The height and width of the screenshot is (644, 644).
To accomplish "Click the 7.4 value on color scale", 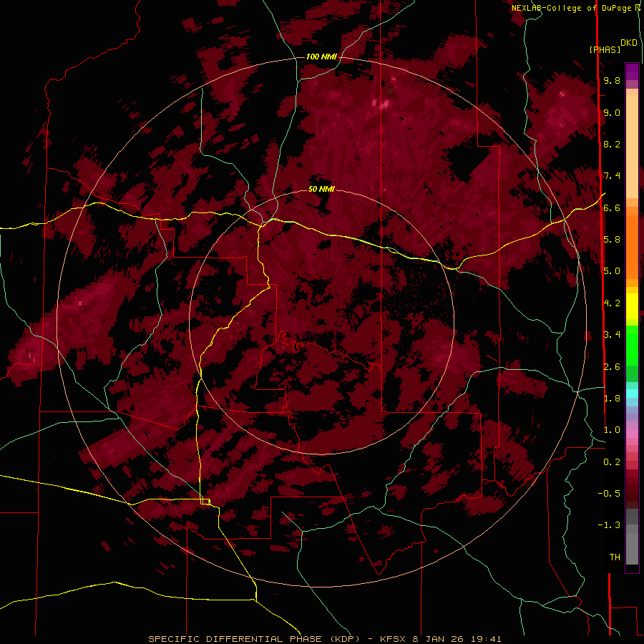I will [612, 176].
